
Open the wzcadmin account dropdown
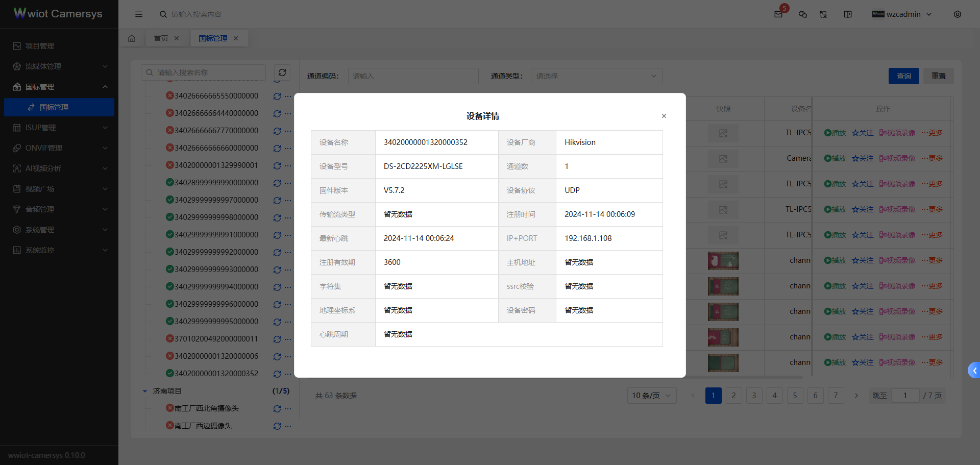(x=902, y=14)
